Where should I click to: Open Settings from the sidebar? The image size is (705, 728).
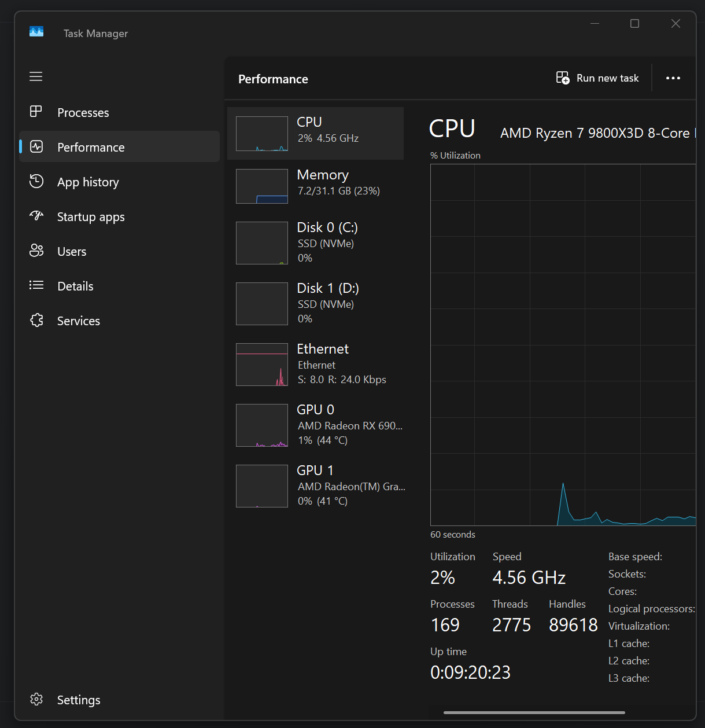pyautogui.click(x=119, y=700)
